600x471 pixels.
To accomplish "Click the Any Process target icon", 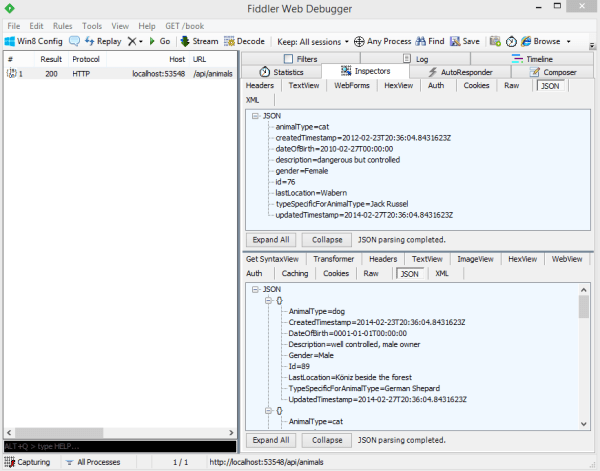I will 359,41.
